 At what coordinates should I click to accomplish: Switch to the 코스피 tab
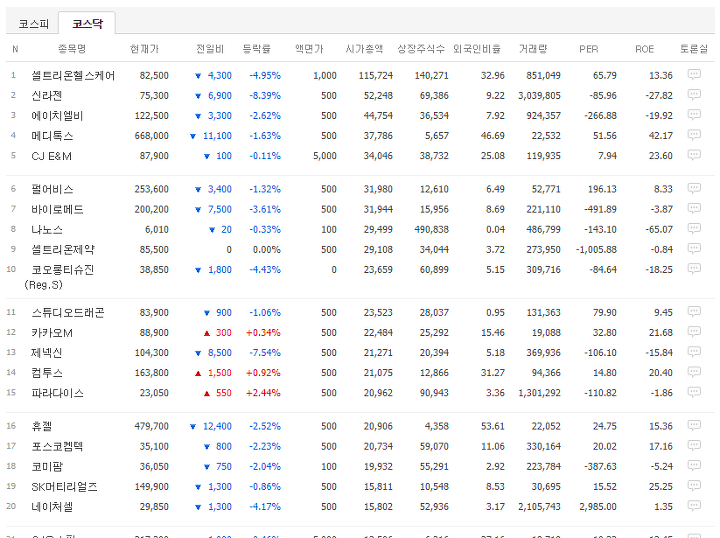coord(34,23)
